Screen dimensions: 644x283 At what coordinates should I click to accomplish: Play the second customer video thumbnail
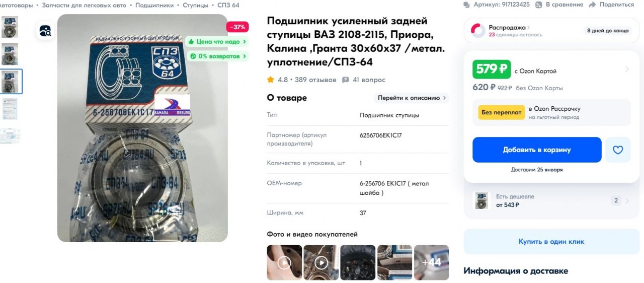[321, 262]
